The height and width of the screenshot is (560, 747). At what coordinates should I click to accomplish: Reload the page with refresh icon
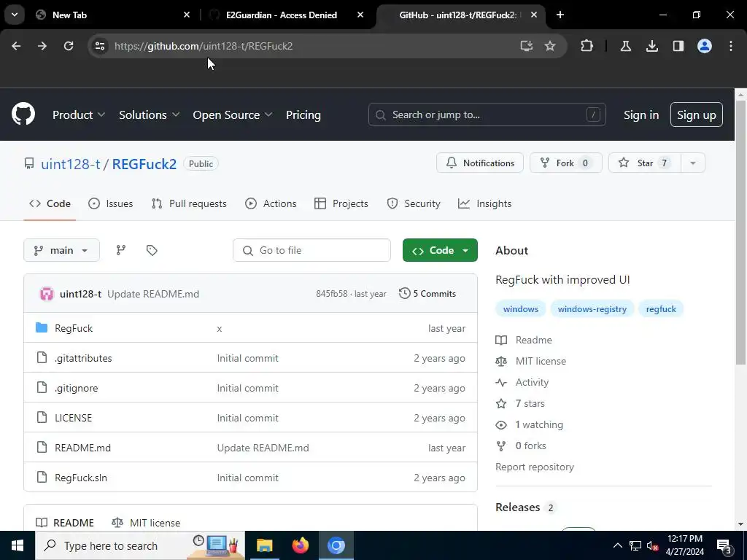[x=69, y=46]
